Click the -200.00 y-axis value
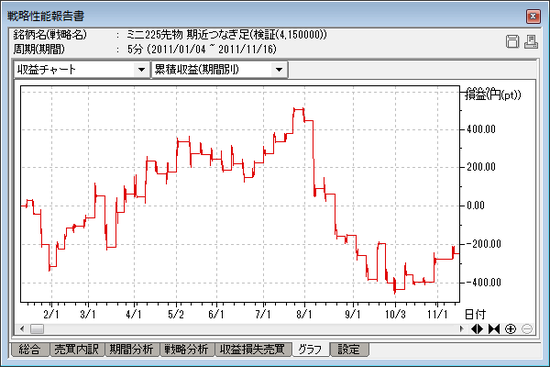550x367 pixels. tap(483, 244)
